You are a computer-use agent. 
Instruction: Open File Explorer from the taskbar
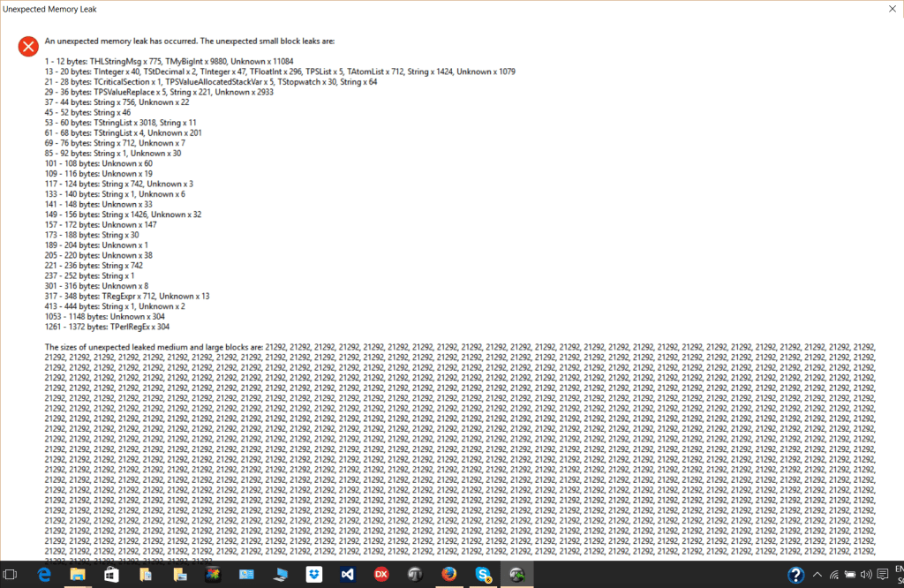coord(78,575)
